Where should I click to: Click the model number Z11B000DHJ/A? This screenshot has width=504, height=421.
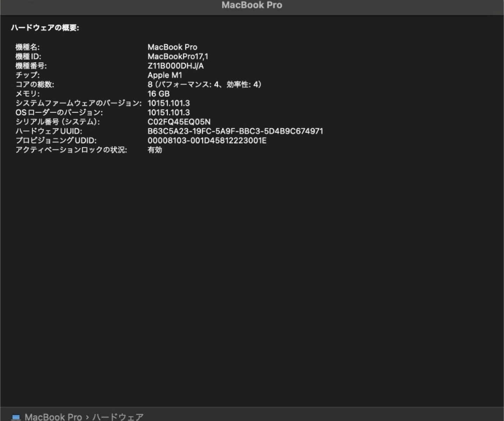[175, 66]
